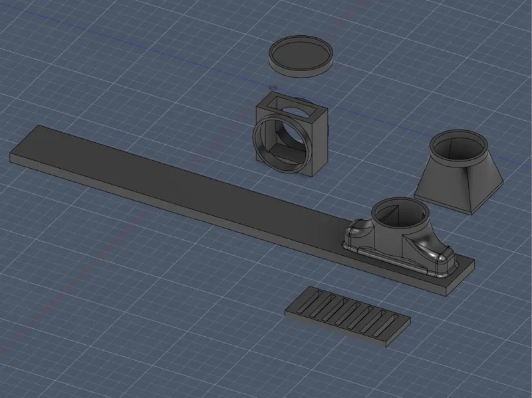Select the slotted vent grille part
Viewport: 532px width, 398px height.
(348, 316)
